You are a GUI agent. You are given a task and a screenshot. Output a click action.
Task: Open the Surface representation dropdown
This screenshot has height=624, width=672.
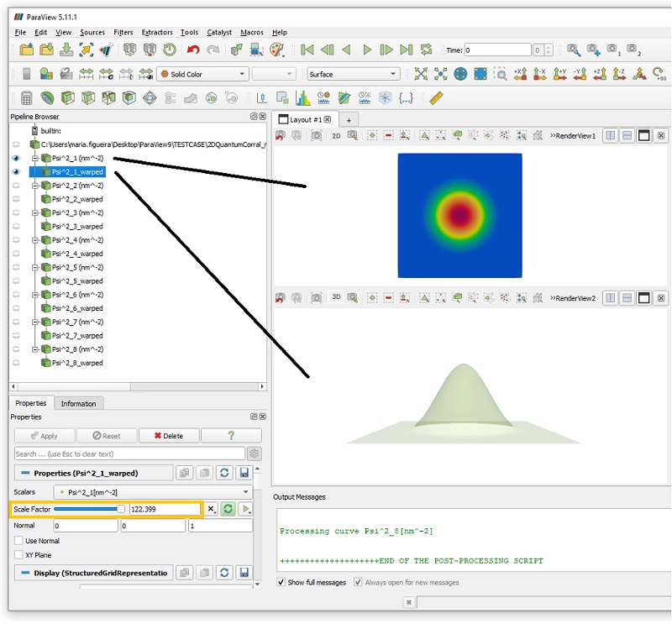click(x=353, y=75)
